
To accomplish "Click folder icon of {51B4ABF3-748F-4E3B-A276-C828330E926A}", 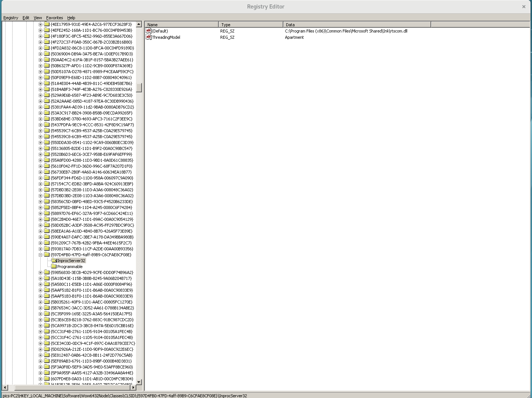I will (x=47, y=89).
